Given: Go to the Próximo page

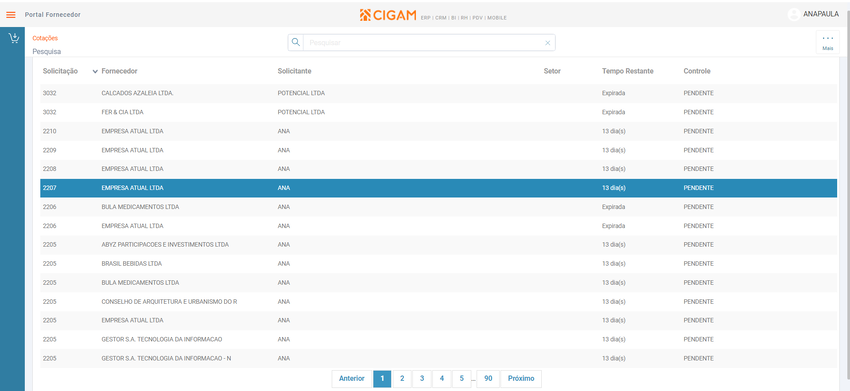Looking at the screenshot, I should click(521, 379).
